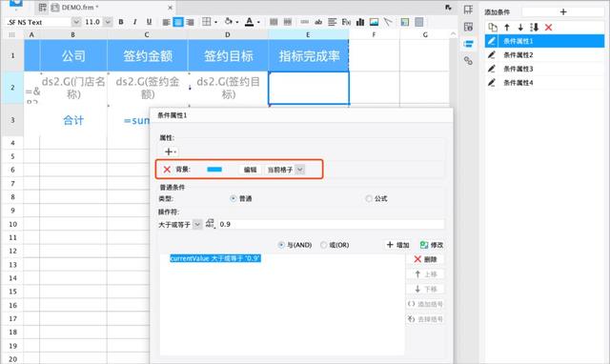Click the 修改 button to modify condition
The image size is (610, 364).
pos(432,245)
